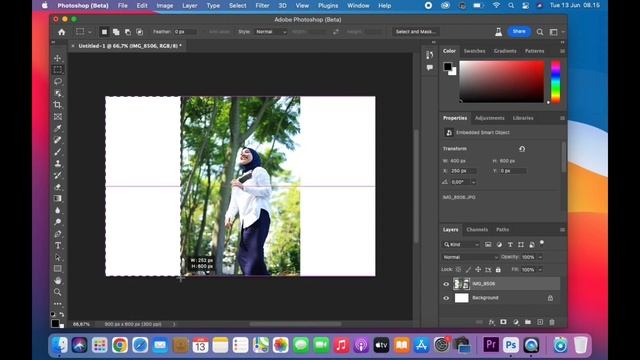Open the search icon in options bar
Viewport: 640px width, 360px height.
coord(540,32)
